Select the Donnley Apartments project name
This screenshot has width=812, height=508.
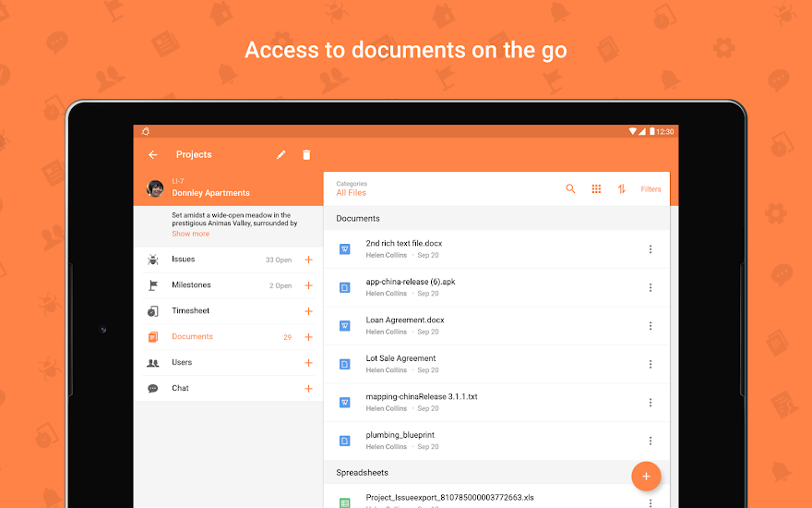tap(210, 193)
